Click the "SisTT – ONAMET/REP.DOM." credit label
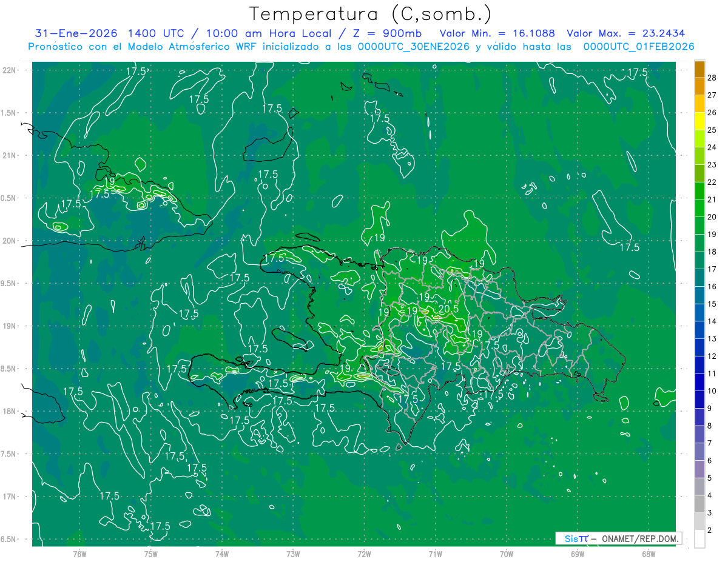This screenshot has height=562, width=728. (619, 538)
